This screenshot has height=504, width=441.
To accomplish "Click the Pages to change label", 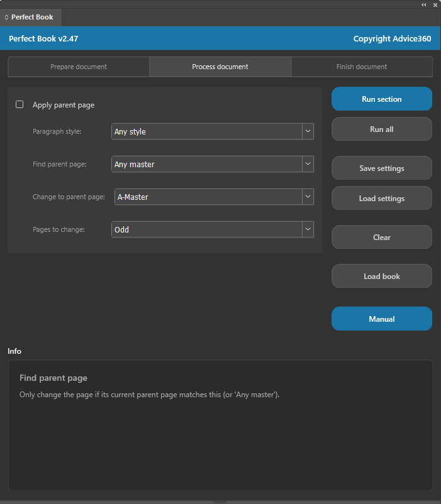I will click(59, 229).
